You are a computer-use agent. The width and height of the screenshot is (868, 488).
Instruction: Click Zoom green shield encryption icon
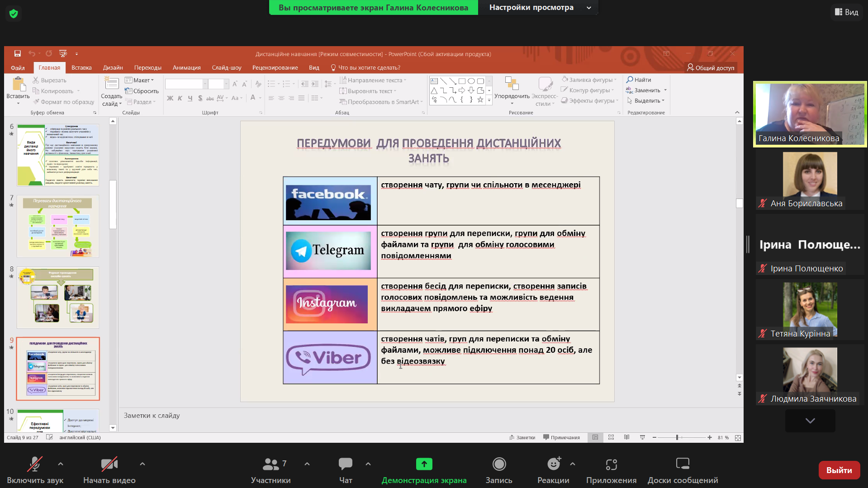(x=14, y=14)
